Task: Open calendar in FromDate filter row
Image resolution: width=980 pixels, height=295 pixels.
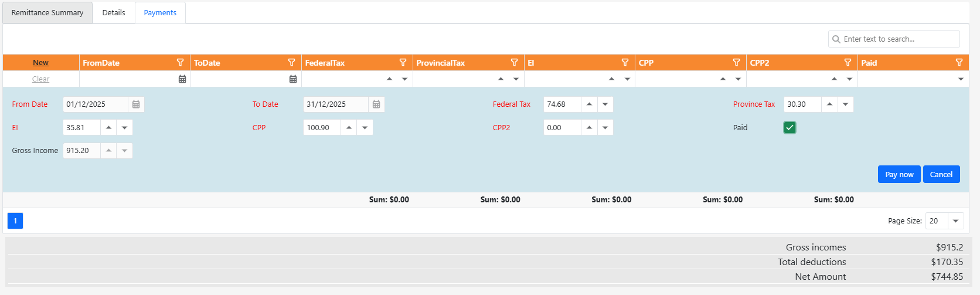Action: click(x=182, y=79)
